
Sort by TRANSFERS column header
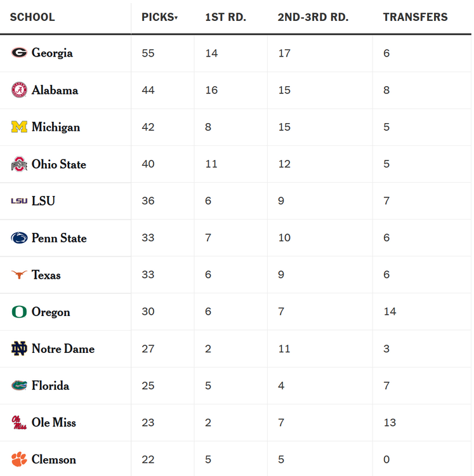point(415,17)
